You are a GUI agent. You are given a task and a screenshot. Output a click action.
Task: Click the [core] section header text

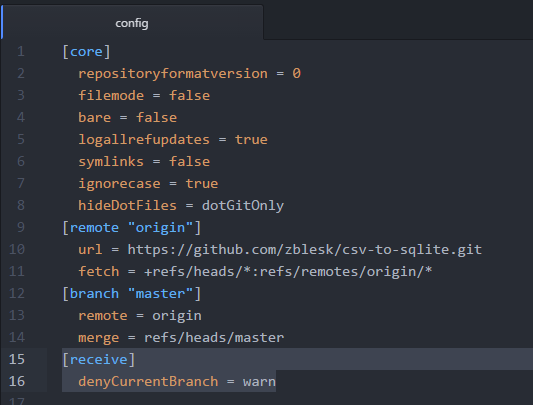(x=86, y=52)
